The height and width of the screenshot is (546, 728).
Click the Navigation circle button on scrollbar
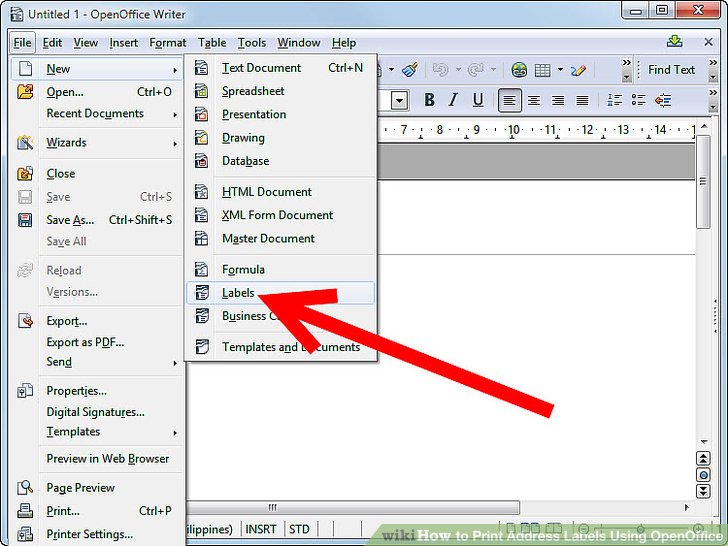click(703, 475)
